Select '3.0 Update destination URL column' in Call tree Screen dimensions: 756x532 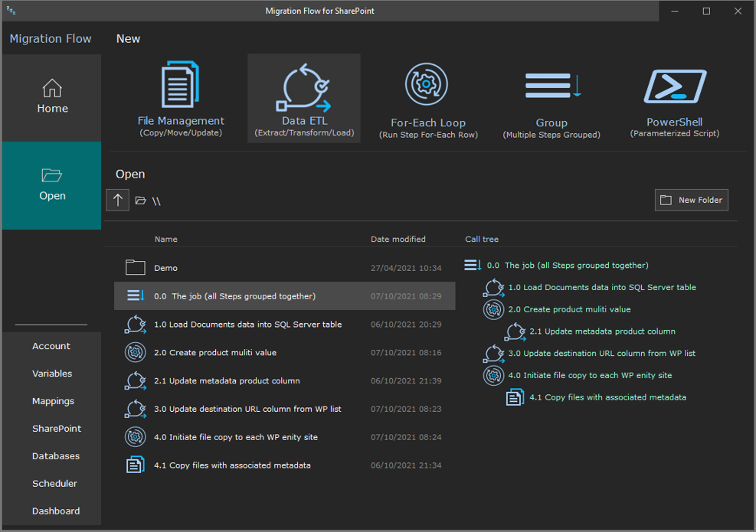[602, 353]
